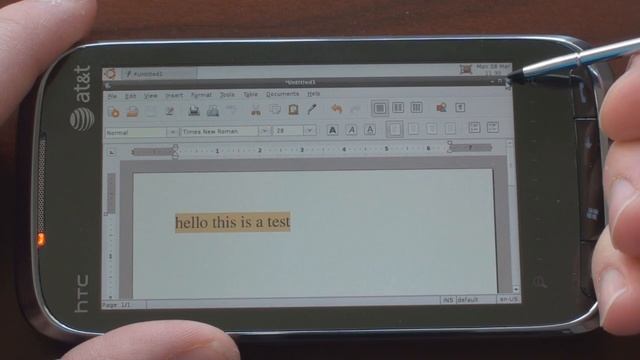Insert an image using toolbar icon
This screenshot has height=360, width=640.
441,108
